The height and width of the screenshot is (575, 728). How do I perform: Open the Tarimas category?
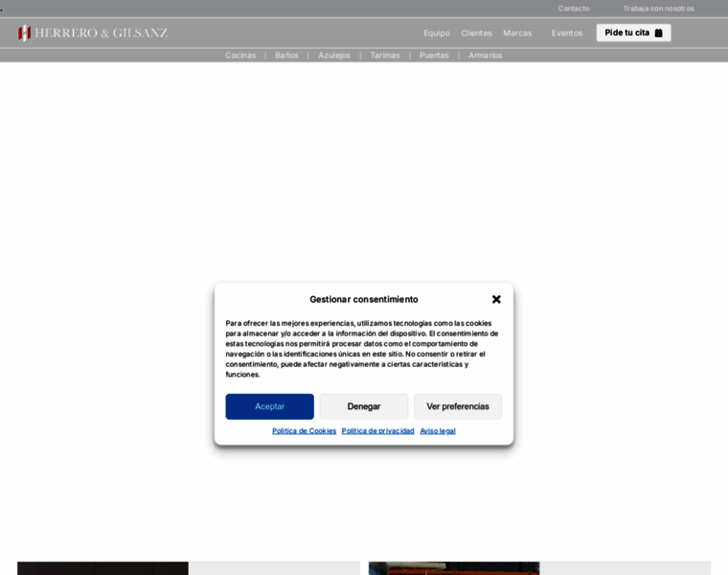click(385, 56)
